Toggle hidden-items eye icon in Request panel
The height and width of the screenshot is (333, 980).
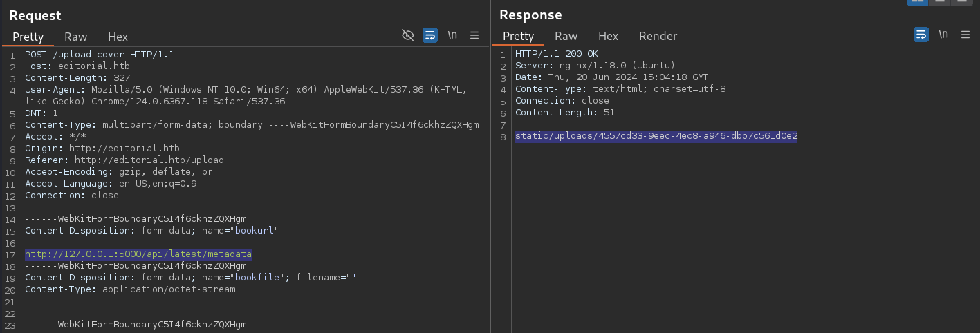pyautogui.click(x=408, y=35)
